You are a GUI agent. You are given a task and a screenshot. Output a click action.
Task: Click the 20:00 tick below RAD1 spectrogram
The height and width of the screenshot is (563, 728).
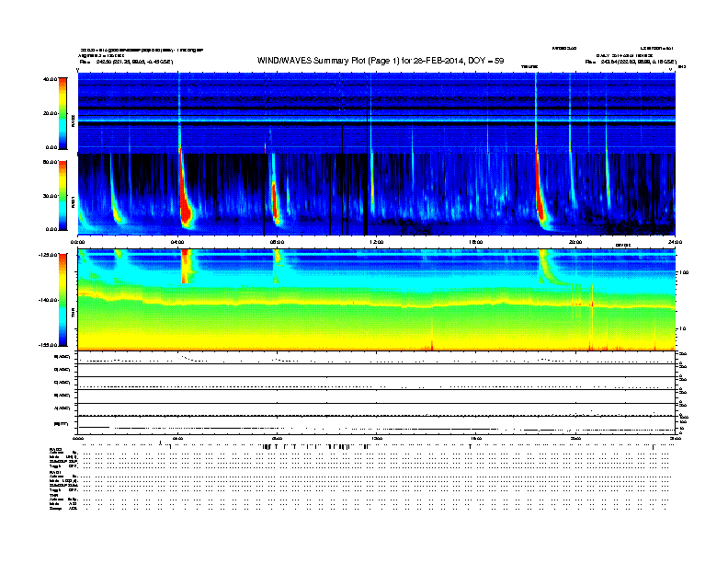575,242
